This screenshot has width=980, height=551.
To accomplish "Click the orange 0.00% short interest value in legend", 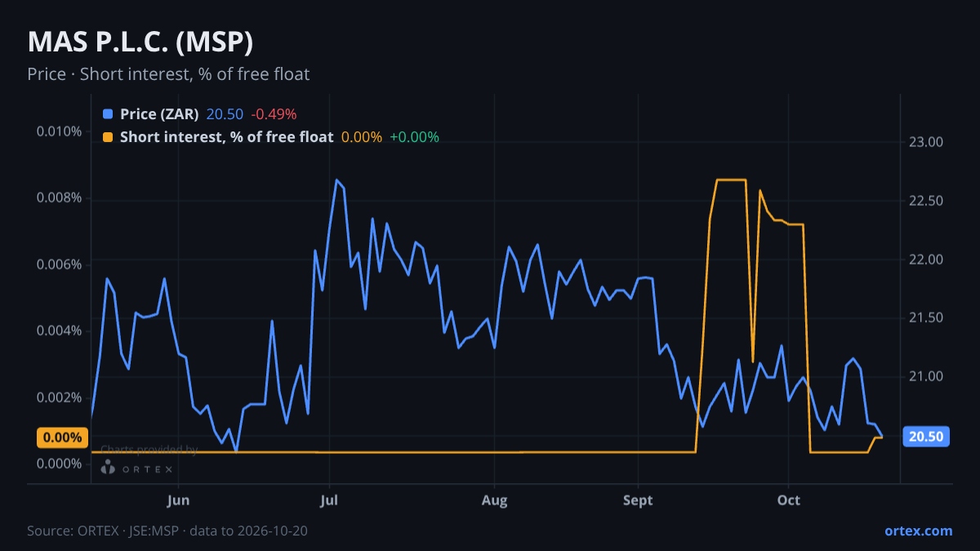I will coord(361,137).
